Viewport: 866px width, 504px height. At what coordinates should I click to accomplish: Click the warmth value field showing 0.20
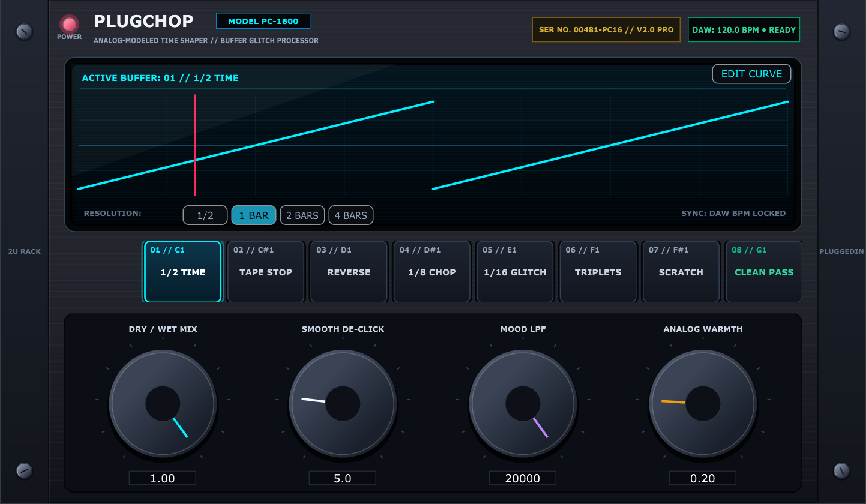pyautogui.click(x=703, y=478)
